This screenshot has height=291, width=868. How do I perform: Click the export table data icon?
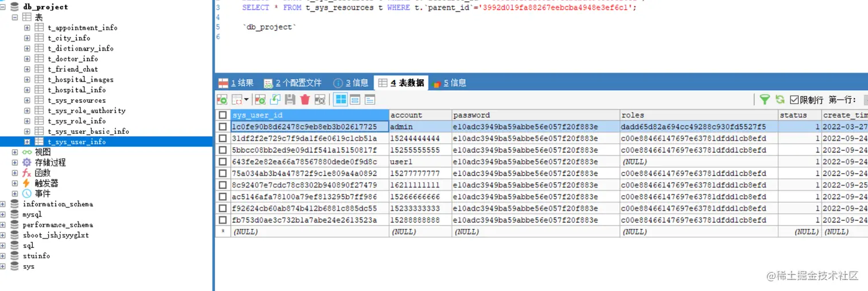[x=222, y=99]
